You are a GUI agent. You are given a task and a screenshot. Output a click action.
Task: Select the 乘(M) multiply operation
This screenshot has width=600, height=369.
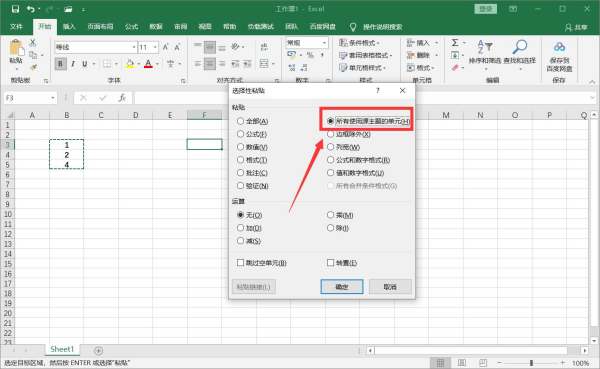(340, 215)
